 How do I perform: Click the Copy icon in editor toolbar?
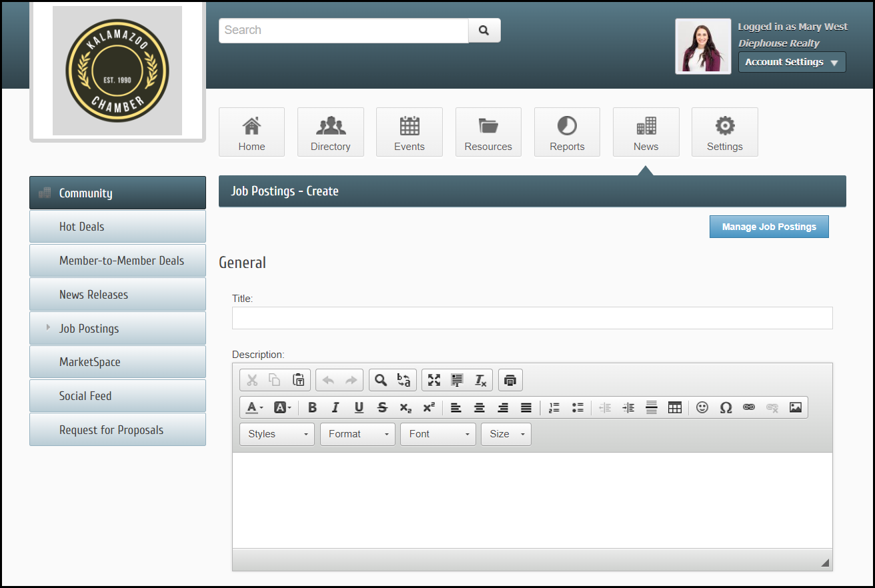(x=275, y=380)
